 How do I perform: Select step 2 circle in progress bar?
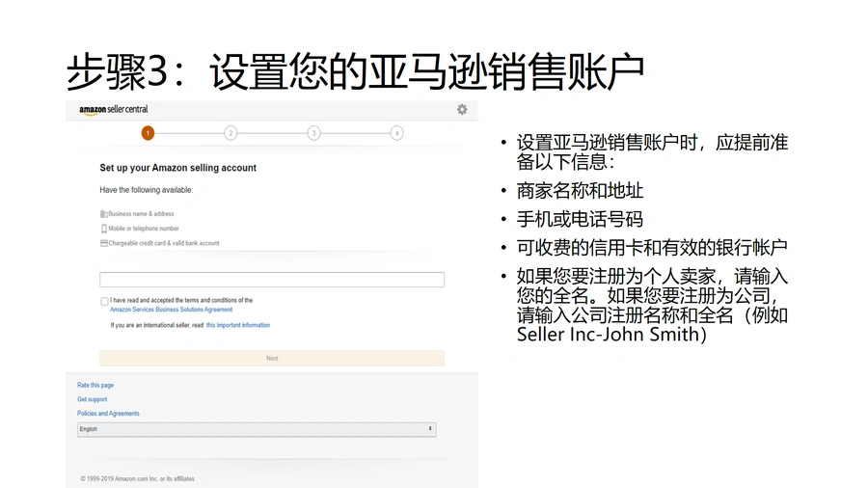[231, 133]
